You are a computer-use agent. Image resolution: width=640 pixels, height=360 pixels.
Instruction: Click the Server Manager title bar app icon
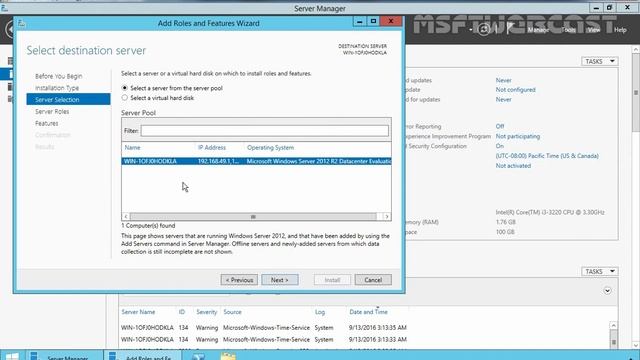[x=4, y=8]
